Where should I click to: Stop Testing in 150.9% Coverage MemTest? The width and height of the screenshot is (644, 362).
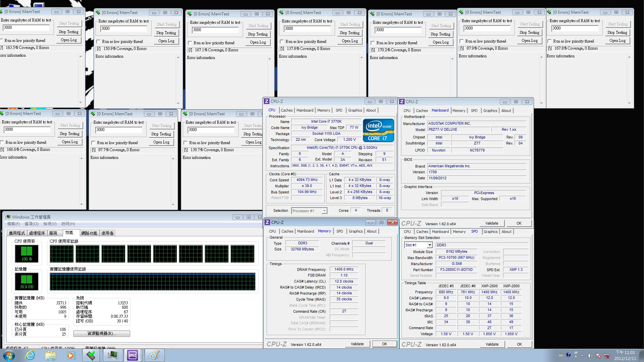166,33
